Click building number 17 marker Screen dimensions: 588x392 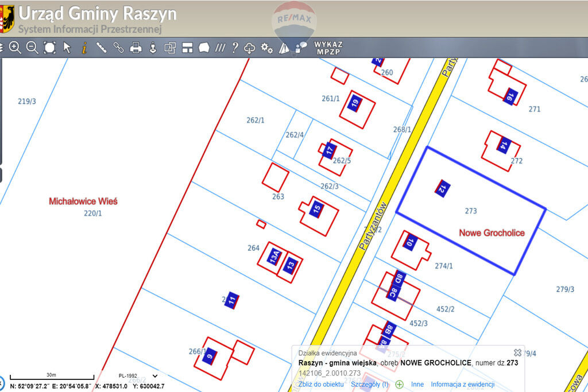[x=330, y=150]
